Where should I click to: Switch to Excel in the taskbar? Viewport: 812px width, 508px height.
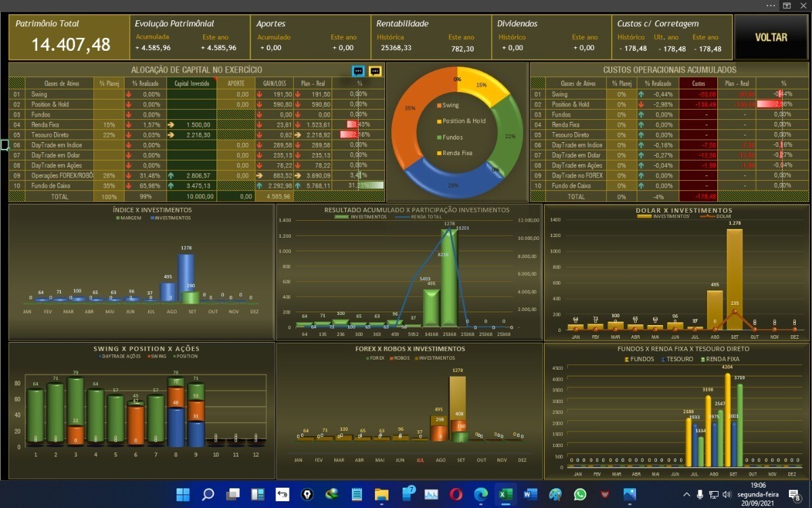505,494
